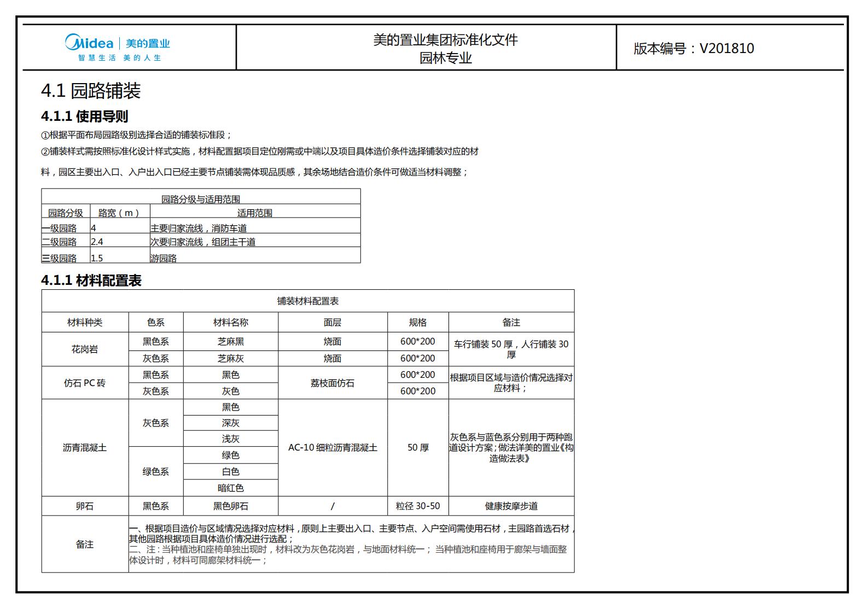This screenshot has height=614, width=868.
Task: Click the column header '色系'
Action: [156, 323]
